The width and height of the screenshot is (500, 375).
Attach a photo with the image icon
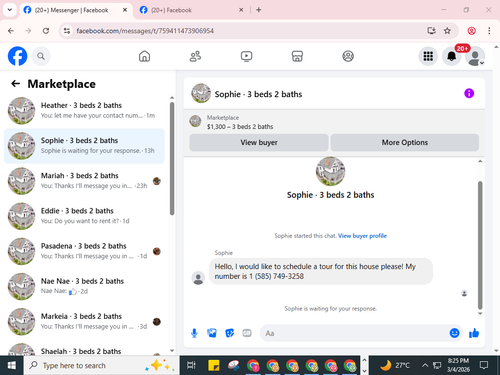tap(212, 333)
